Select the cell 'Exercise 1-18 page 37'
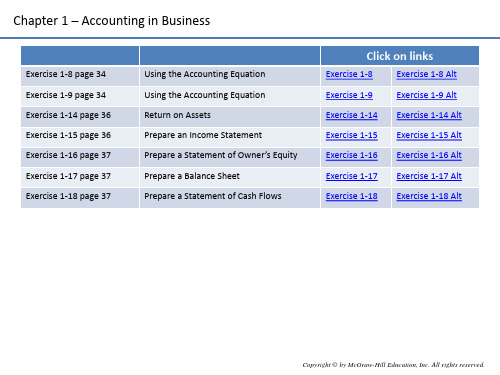This screenshot has width=500, height=375. coord(80,198)
